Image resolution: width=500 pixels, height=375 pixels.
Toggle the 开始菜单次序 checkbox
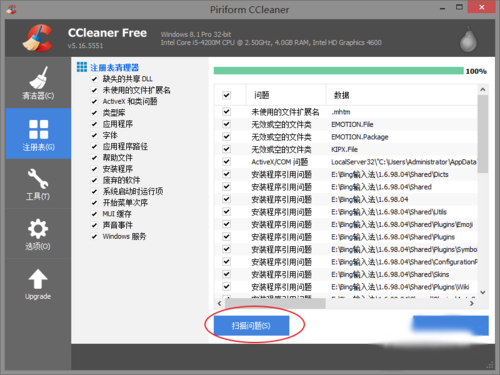(x=94, y=203)
